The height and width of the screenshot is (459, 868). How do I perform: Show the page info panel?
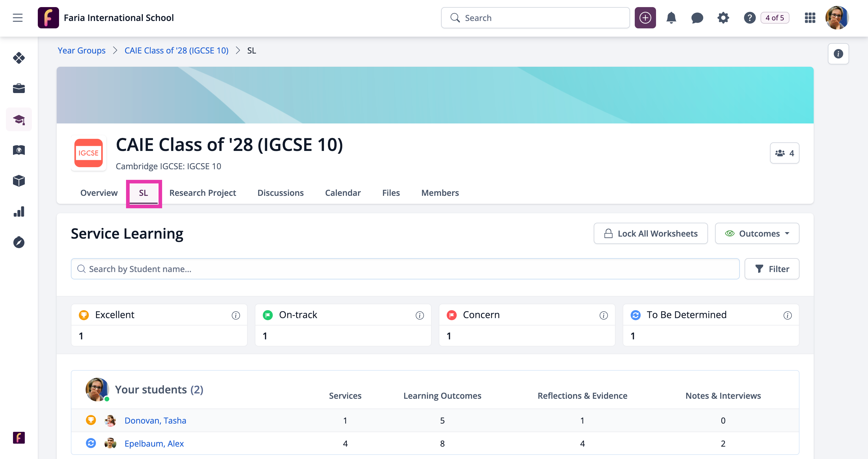(x=838, y=53)
